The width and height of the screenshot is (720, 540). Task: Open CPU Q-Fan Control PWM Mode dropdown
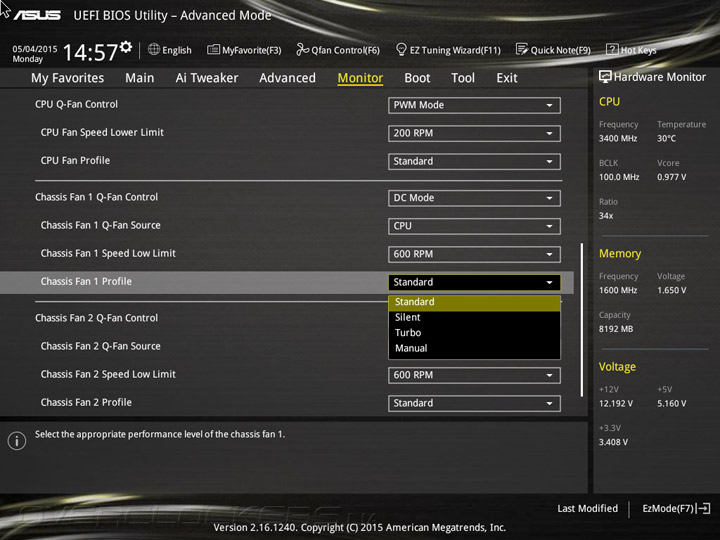(x=474, y=105)
